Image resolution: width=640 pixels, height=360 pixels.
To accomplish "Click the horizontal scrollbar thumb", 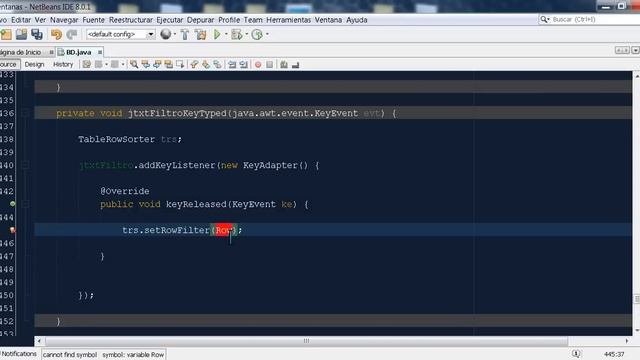I will tap(306, 341).
